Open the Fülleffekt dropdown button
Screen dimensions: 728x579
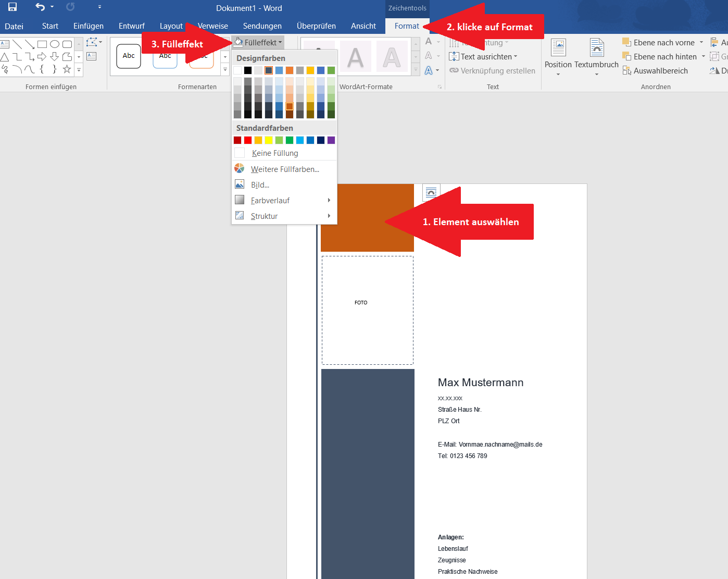[258, 43]
